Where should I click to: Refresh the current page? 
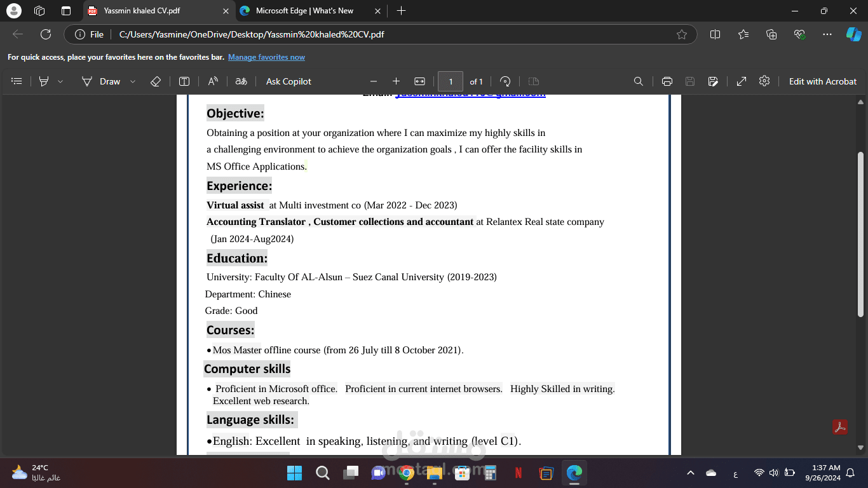coord(46,34)
